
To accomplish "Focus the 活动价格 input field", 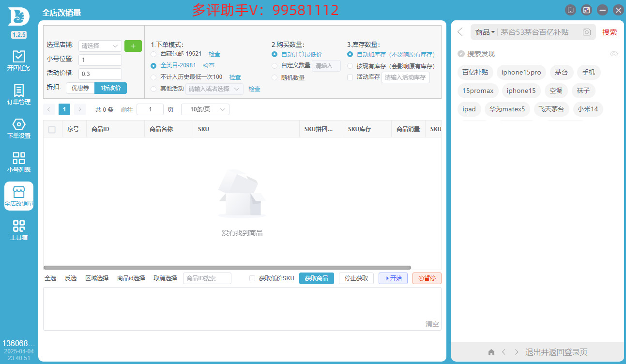I will (100, 74).
